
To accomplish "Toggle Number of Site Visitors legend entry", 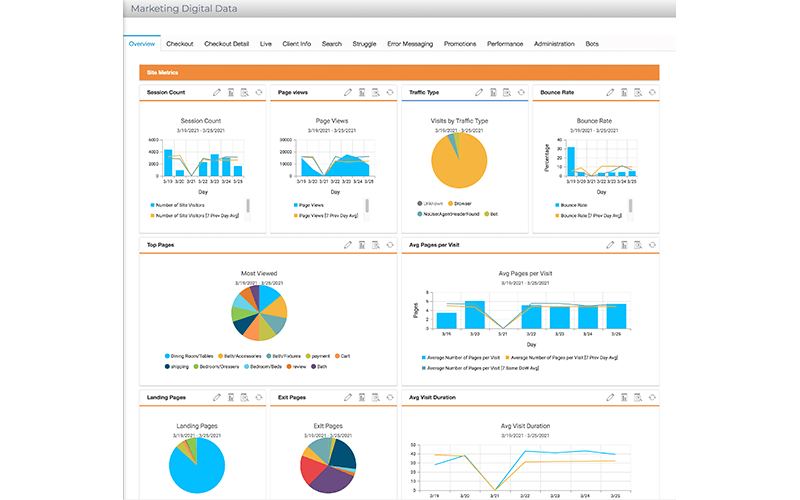I will [x=190, y=205].
